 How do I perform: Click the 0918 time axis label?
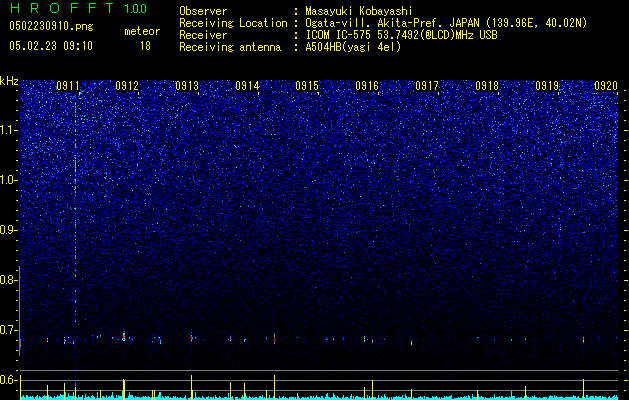[x=487, y=86]
